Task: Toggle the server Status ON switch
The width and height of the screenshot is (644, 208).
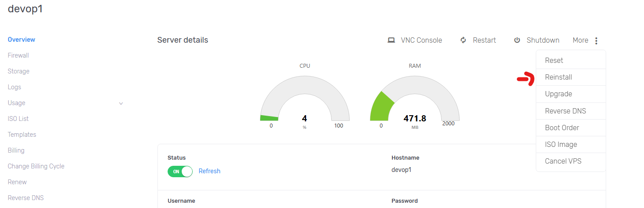Action: click(x=180, y=172)
